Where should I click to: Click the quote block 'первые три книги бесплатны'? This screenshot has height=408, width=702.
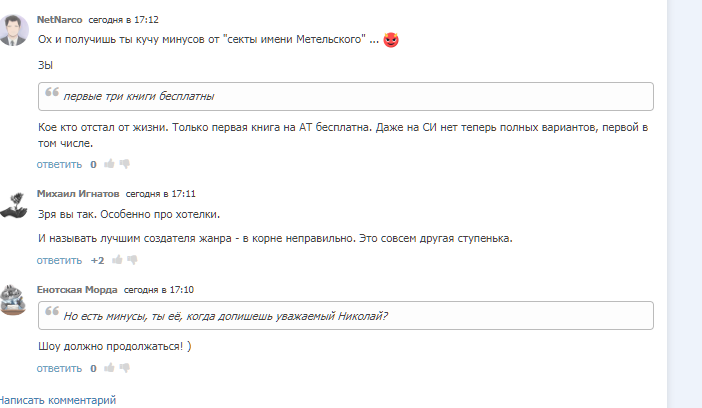tap(345, 97)
